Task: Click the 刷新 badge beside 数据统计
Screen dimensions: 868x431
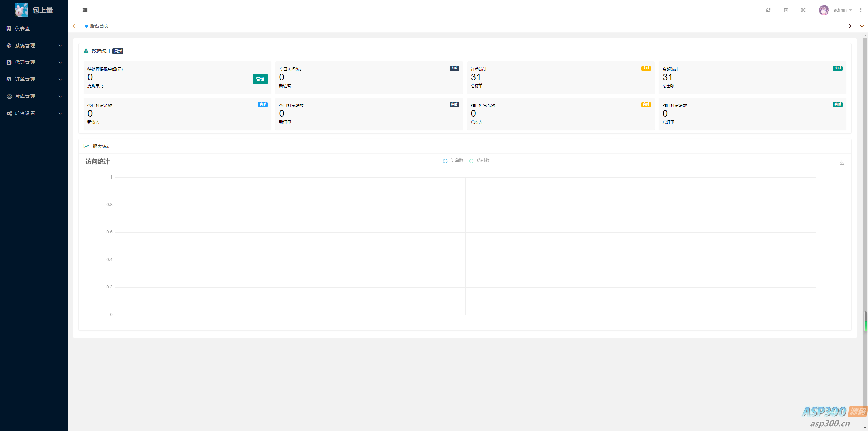Action: [x=118, y=51]
